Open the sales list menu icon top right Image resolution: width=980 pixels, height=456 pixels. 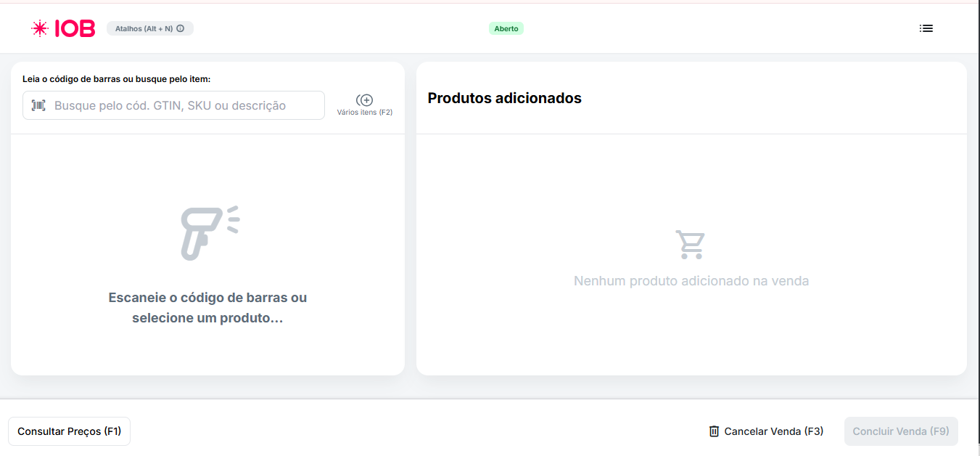click(x=926, y=28)
